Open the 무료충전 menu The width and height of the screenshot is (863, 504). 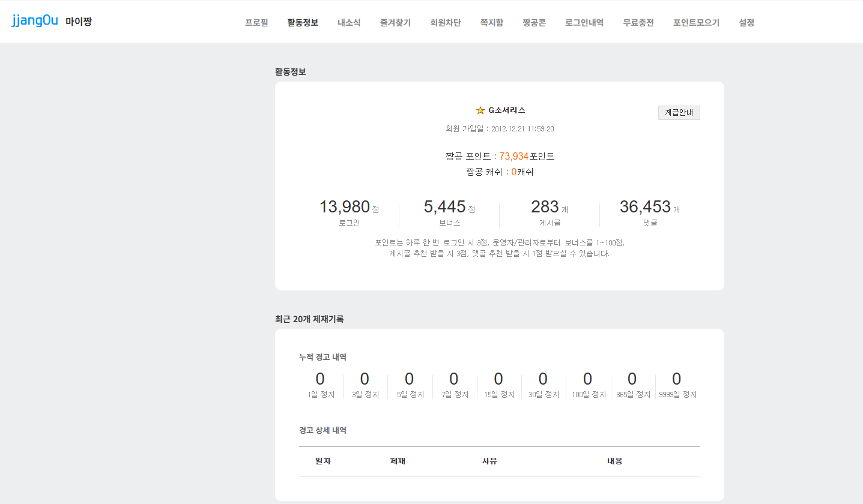(638, 23)
